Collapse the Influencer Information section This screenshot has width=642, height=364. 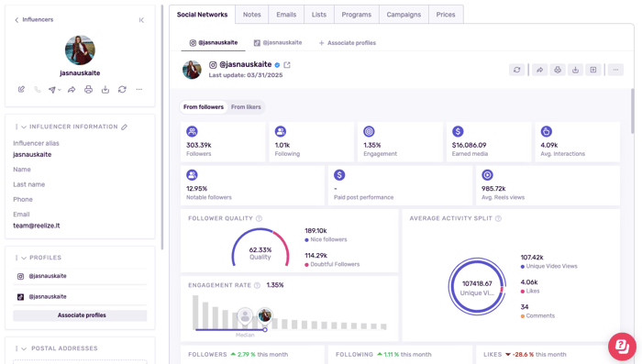(24, 127)
